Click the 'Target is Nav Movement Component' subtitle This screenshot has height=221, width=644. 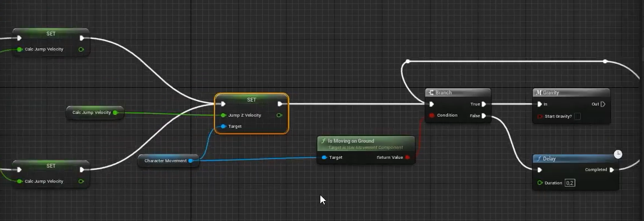click(366, 147)
